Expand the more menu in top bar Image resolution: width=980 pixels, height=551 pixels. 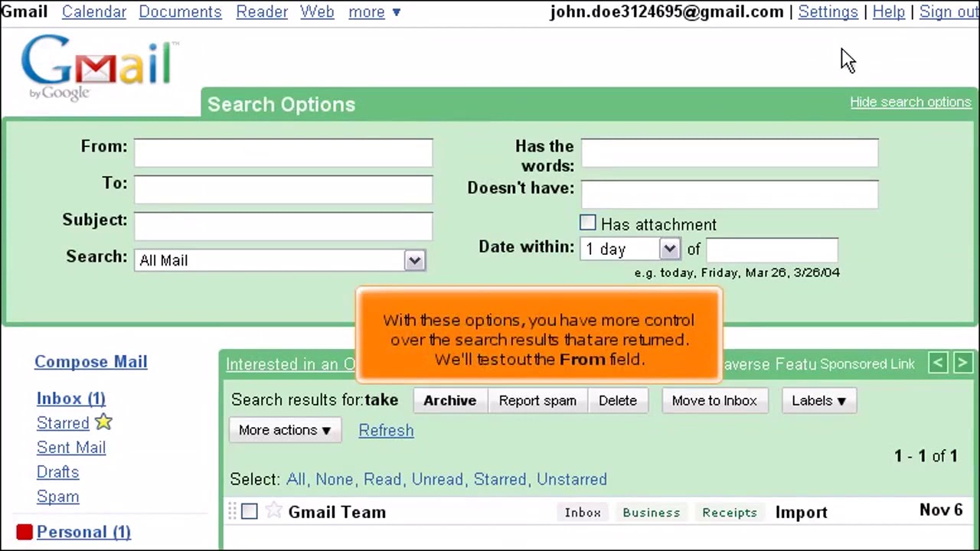coord(374,11)
